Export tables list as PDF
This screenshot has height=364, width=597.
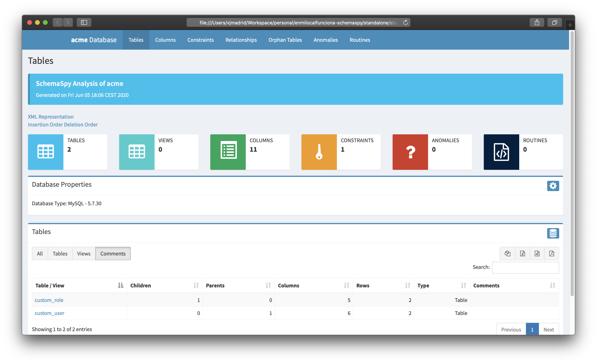(x=552, y=253)
